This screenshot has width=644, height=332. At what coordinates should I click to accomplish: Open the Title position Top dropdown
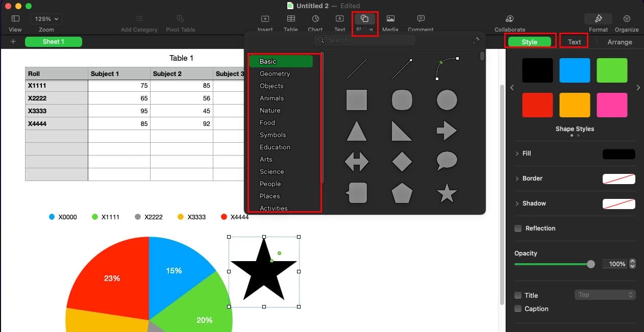(605, 295)
